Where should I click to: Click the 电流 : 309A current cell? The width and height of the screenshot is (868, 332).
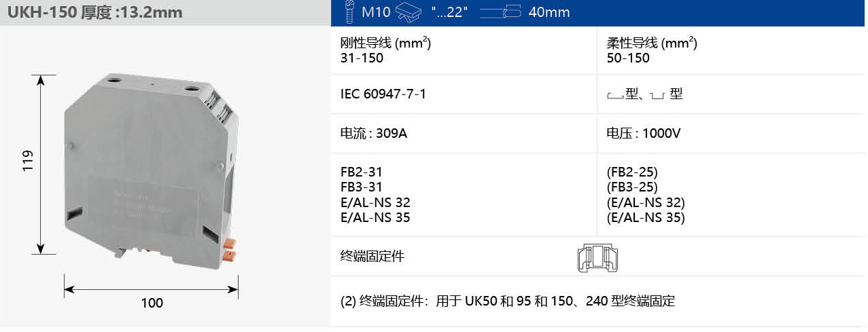(x=373, y=134)
